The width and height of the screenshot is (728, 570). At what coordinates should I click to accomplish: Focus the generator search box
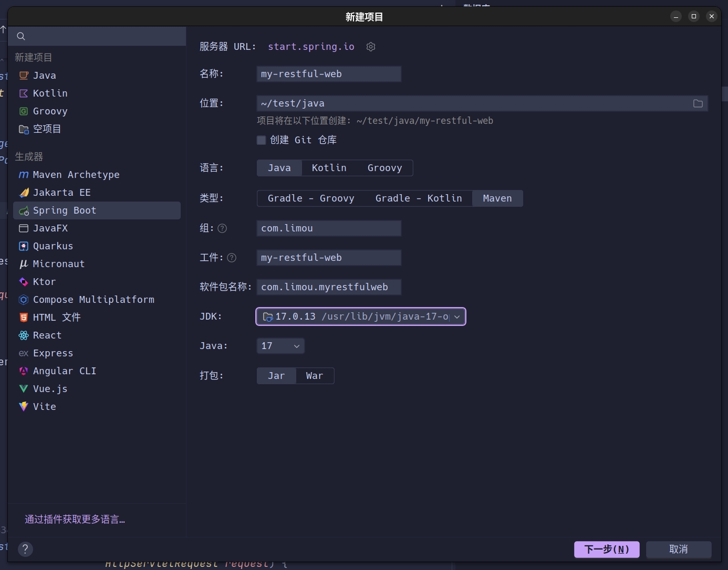tap(97, 36)
